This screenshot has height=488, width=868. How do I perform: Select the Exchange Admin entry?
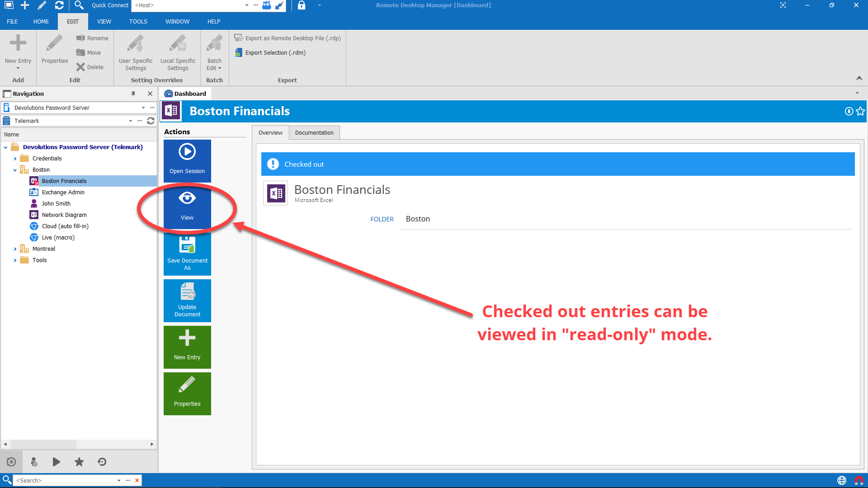click(63, 192)
